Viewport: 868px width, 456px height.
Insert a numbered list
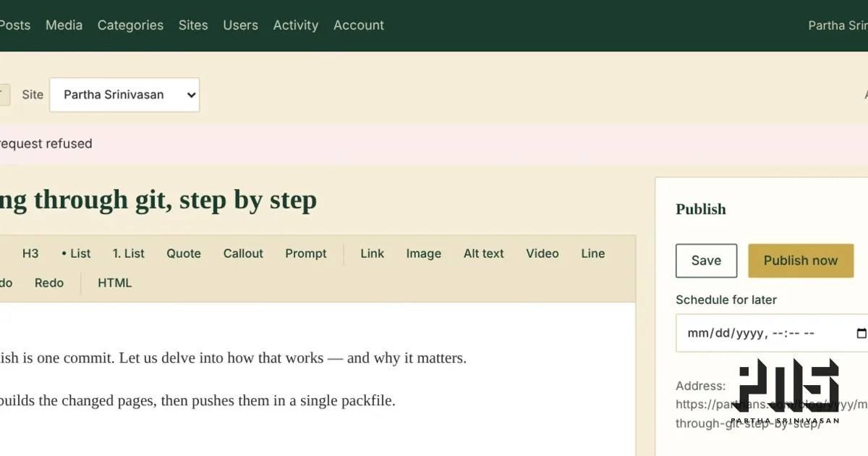point(129,253)
